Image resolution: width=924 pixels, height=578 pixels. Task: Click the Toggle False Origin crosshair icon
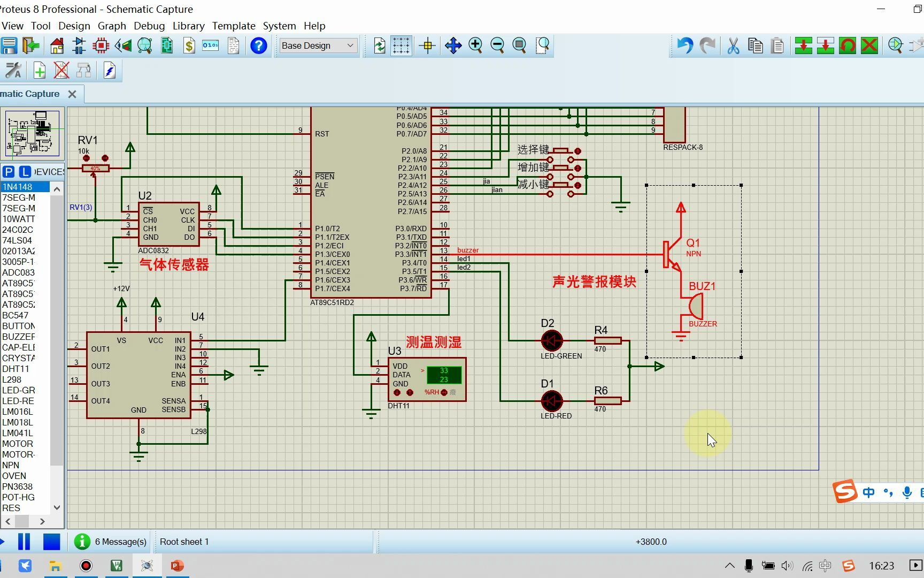(x=427, y=45)
